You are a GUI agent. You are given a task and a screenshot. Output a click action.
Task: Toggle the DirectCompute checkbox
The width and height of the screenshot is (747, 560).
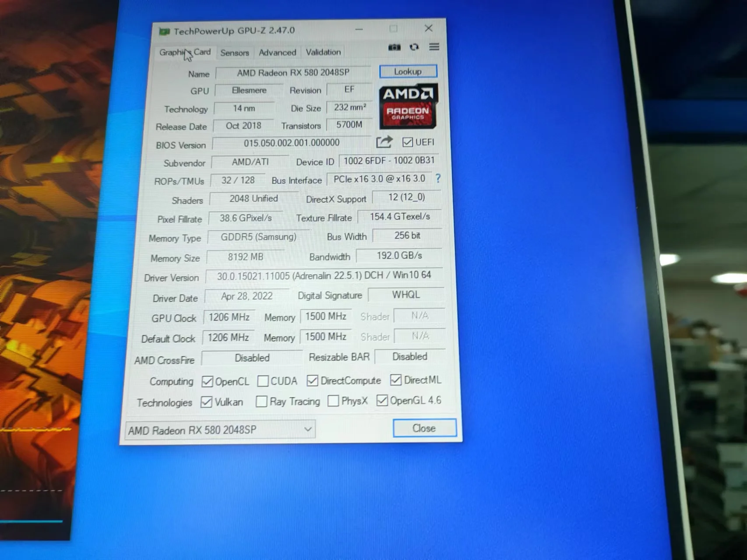(312, 381)
